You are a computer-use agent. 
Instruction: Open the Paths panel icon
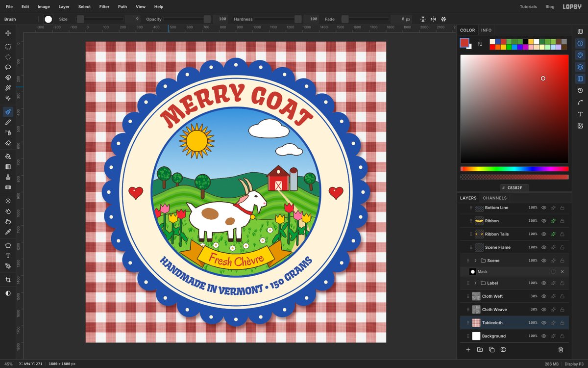pos(580,102)
